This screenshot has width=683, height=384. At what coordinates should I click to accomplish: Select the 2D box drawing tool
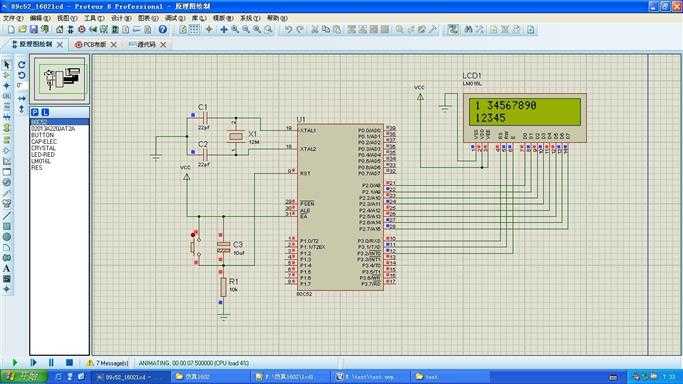[7, 226]
